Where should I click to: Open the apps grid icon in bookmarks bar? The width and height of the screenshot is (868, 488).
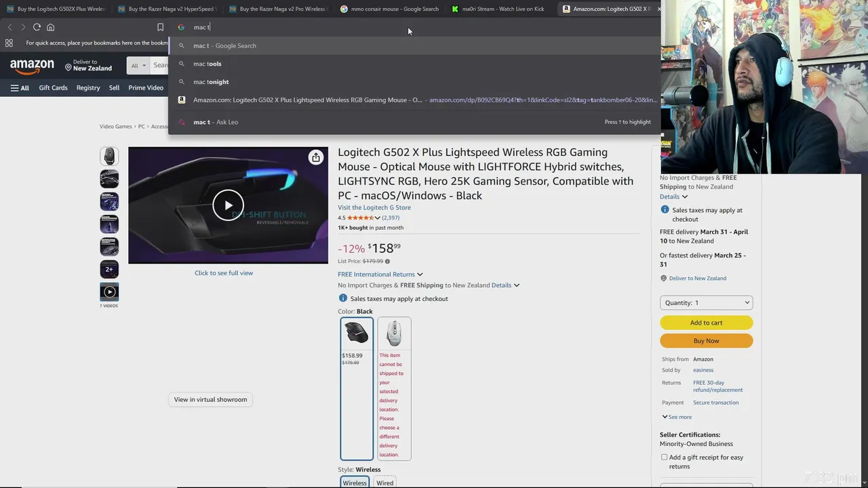click(9, 43)
